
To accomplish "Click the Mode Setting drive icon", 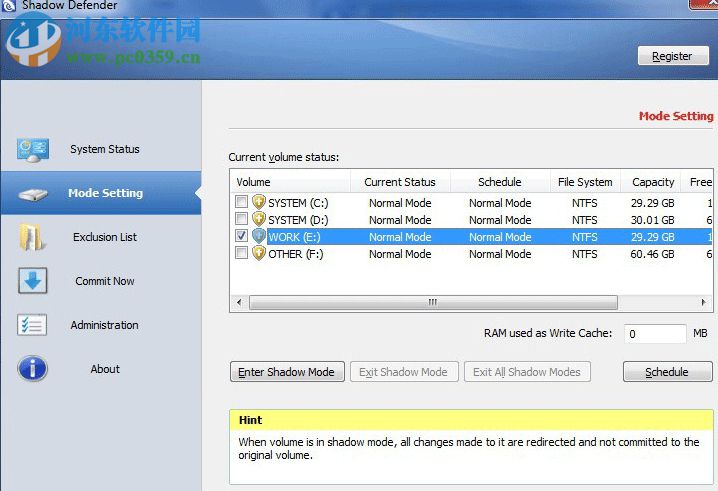I will [x=33, y=195].
